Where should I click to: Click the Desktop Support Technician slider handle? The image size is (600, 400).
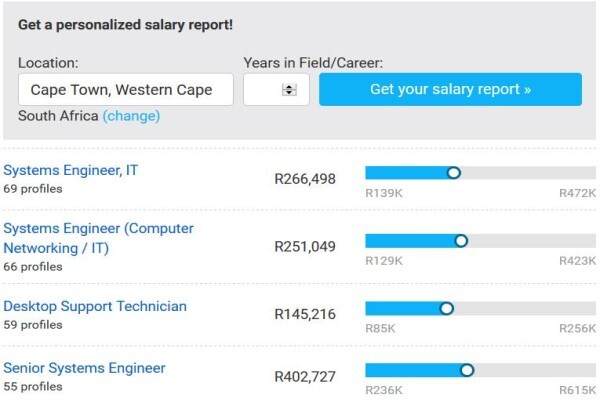(x=447, y=309)
